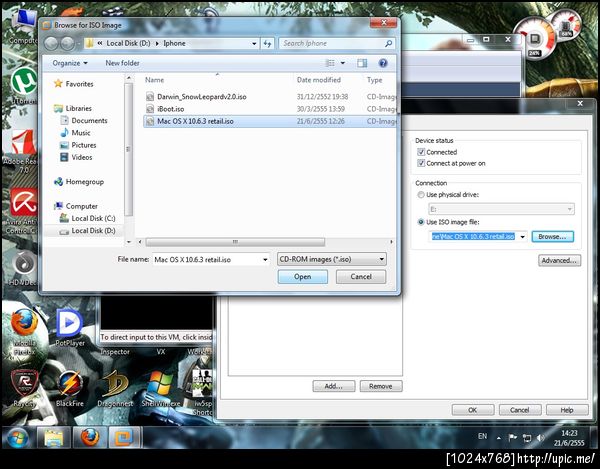Open BlackFire desktop shortcut
Screen dimensions: 600x469
point(70,388)
